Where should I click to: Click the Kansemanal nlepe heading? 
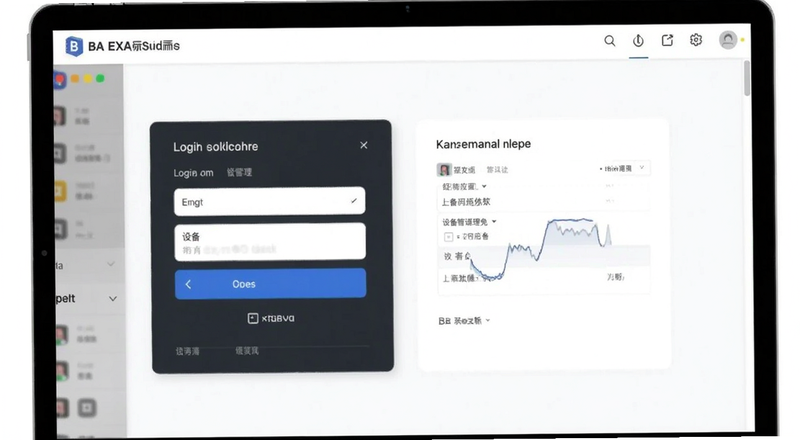pyautogui.click(x=483, y=144)
